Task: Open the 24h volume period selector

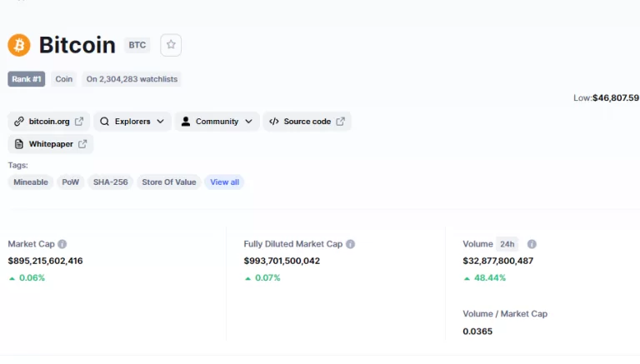Action: (507, 244)
